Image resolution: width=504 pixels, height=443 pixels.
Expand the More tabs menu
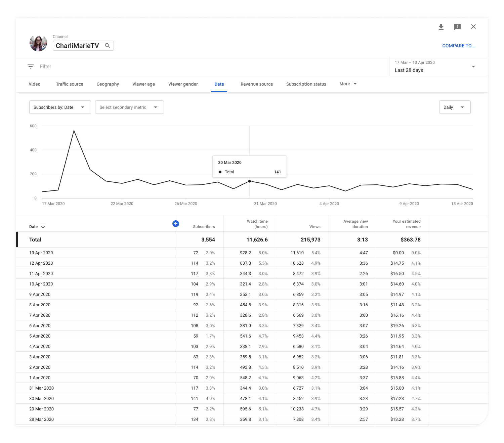(x=348, y=84)
